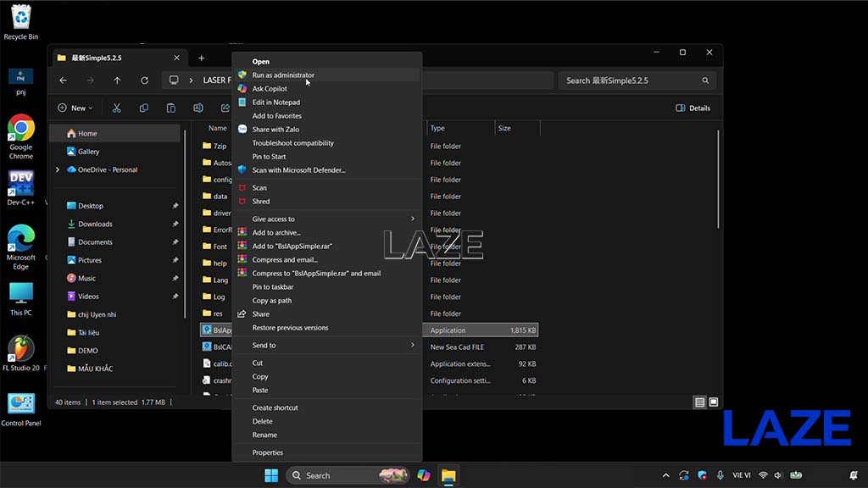Open Control Panel desktop icon
This screenshot has height=488, width=868.
pos(21,409)
